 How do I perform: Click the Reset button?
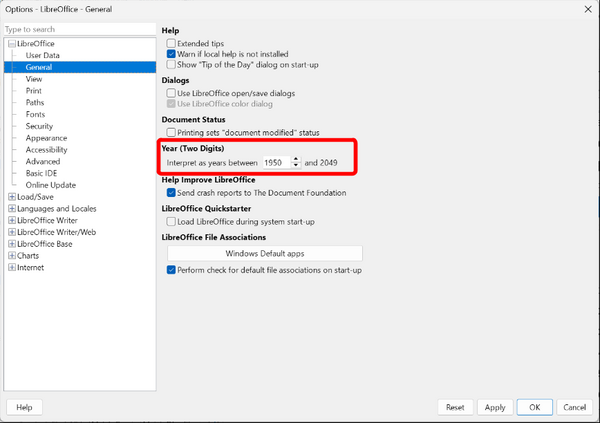455,407
